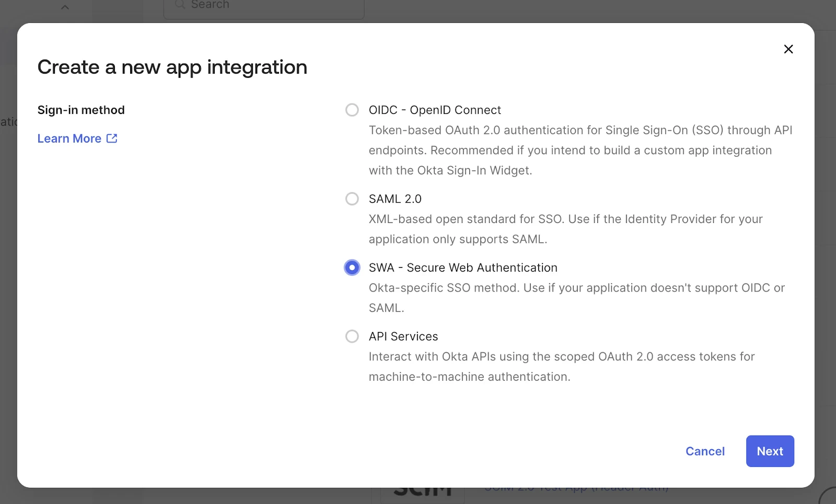Click the filled blue SWA radio indicator

click(x=352, y=267)
